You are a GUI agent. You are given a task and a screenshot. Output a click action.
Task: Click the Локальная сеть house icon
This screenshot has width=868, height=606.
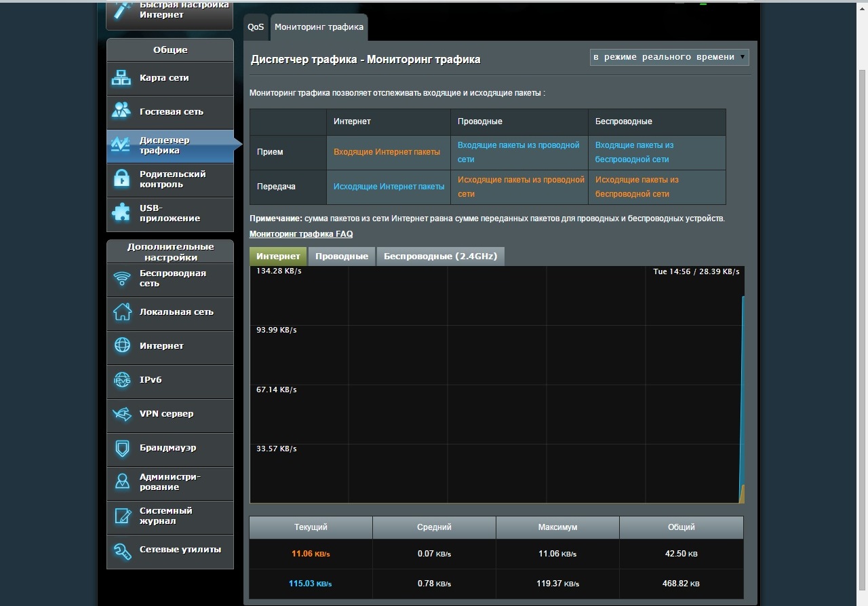pyautogui.click(x=122, y=312)
